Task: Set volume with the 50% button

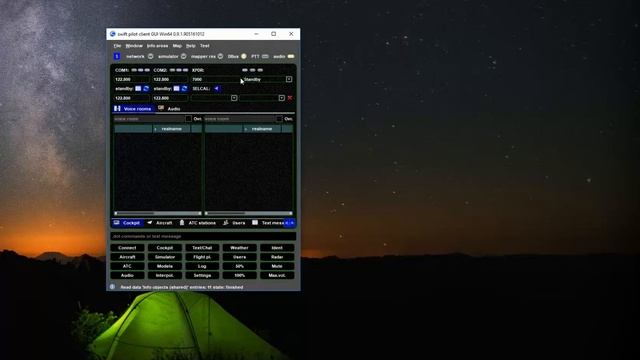Action: click(240, 266)
